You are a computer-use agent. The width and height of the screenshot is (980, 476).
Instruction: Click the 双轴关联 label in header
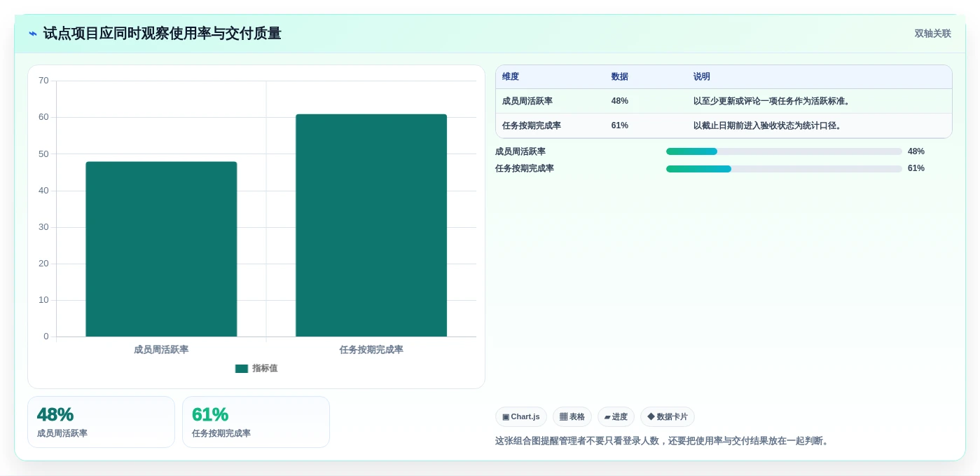(x=932, y=34)
